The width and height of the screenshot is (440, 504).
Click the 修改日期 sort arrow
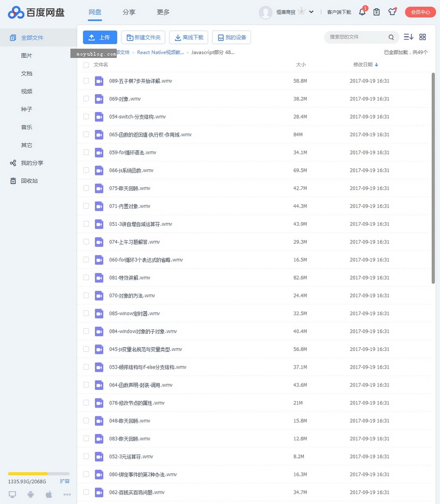click(377, 65)
